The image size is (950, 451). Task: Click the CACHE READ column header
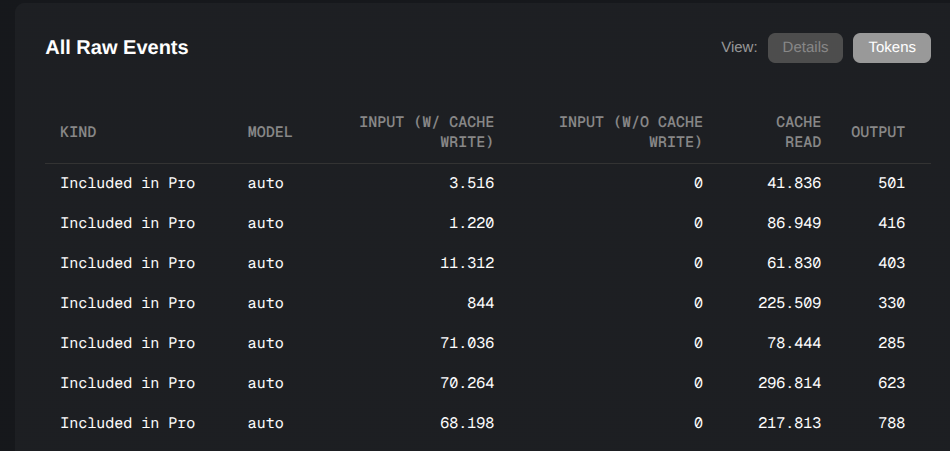click(x=799, y=132)
